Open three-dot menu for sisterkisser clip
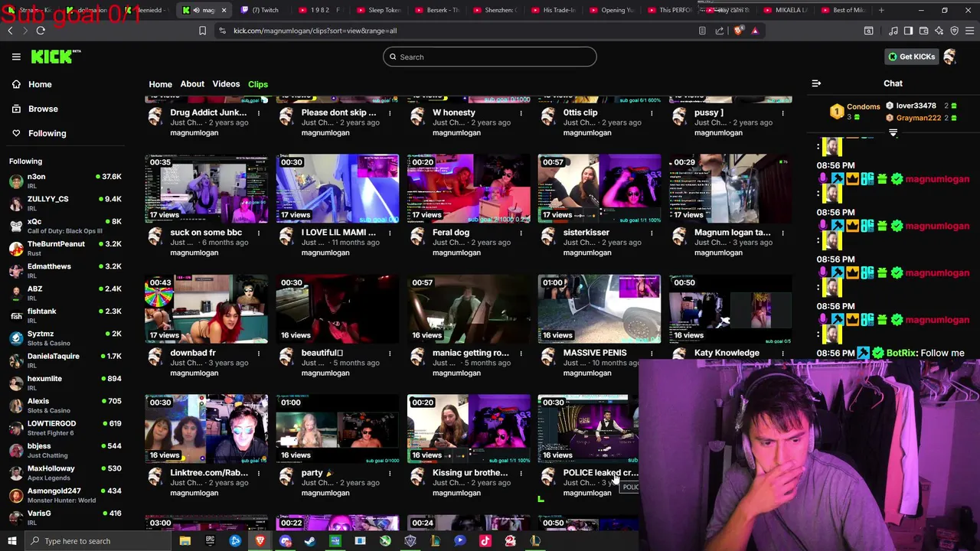This screenshot has height=551, width=980. pos(652,233)
